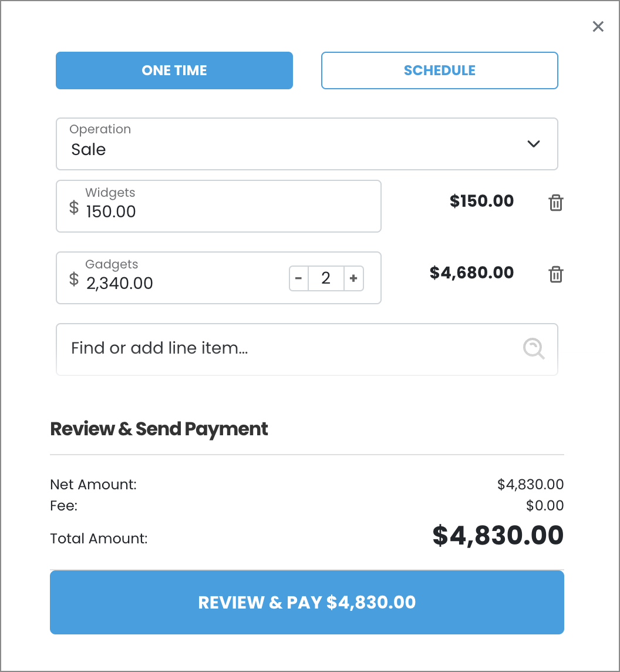Focus the Gadgets quantity box

(326, 278)
